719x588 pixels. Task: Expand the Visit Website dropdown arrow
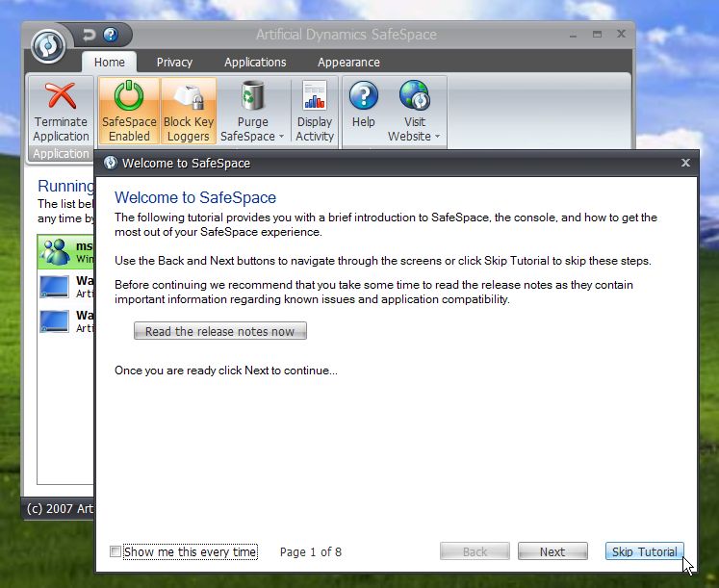(x=437, y=137)
